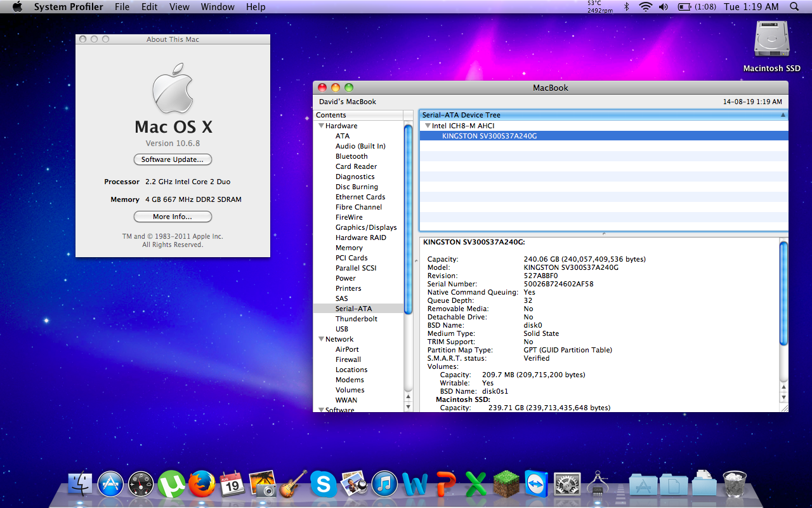This screenshot has height=508, width=812.
Task: Open Microsoft Word from the Dock
Action: (x=415, y=485)
